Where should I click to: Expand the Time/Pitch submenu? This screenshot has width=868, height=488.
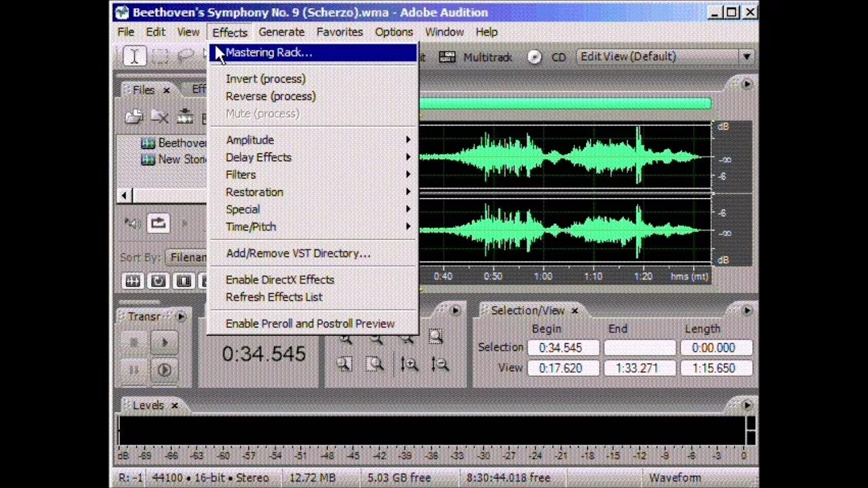click(x=313, y=227)
